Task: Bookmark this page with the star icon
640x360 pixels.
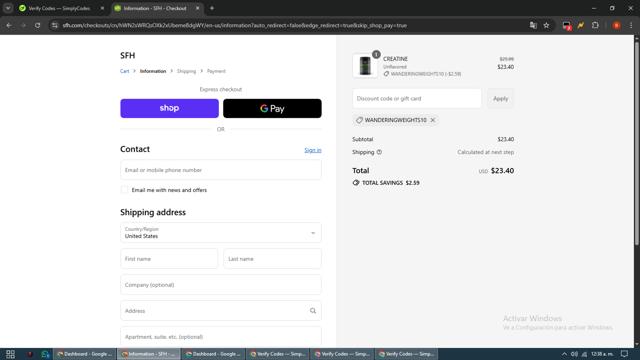Action: pos(547,25)
